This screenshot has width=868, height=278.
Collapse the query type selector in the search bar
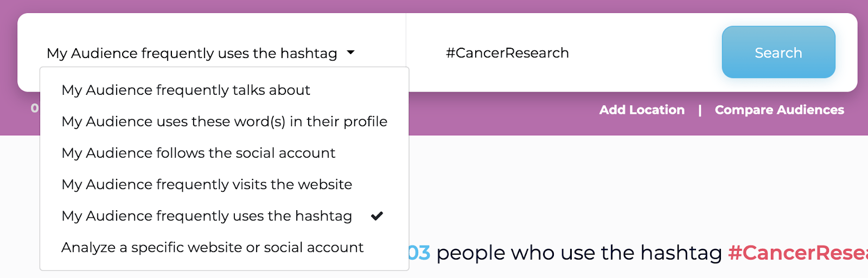tap(192, 53)
